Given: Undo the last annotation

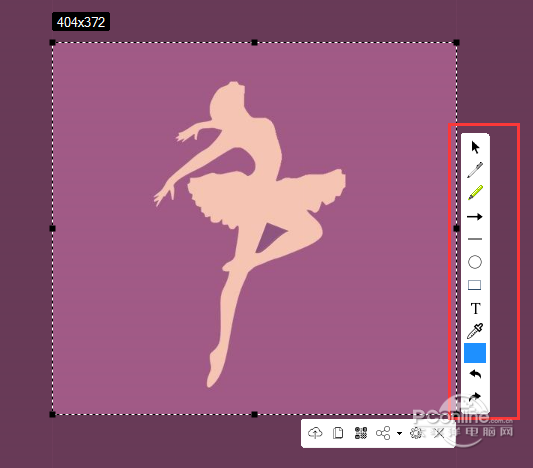Looking at the screenshot, I should (475, 374).
